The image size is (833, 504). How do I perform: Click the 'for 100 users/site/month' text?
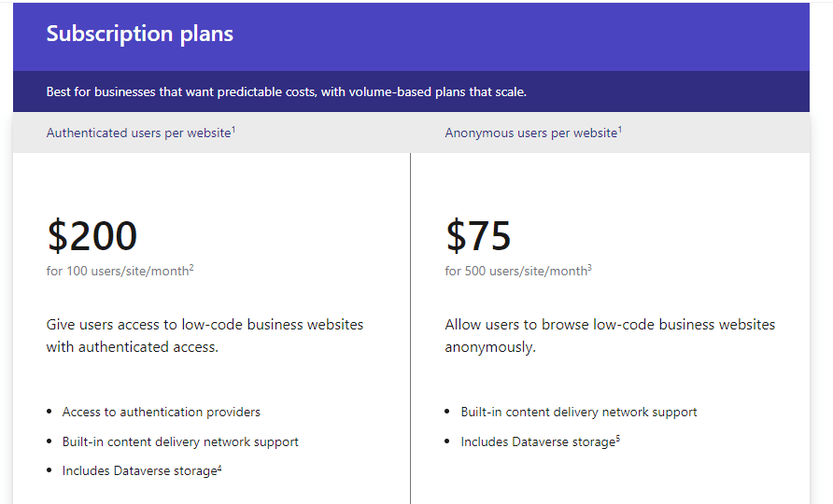click(118, 272)
